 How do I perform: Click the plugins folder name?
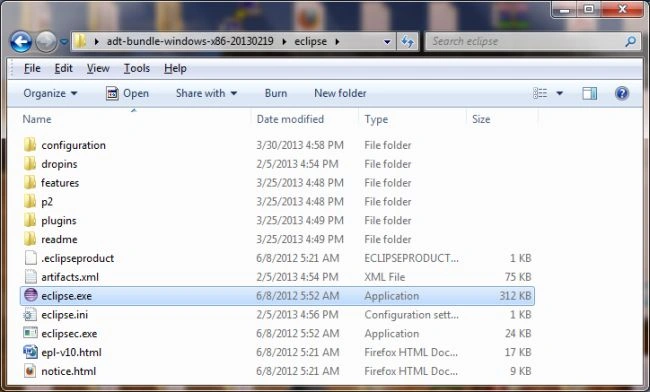[59, 221]
